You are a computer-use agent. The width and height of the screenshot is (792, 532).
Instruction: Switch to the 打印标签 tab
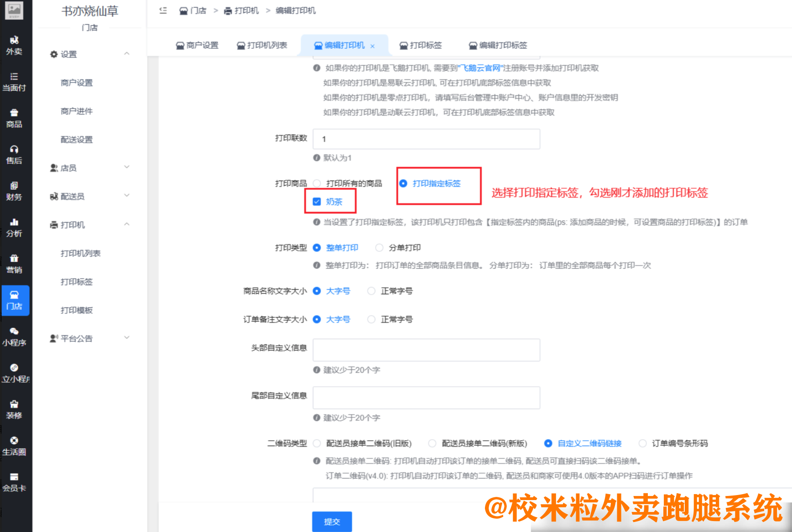(x=420, y=45)
